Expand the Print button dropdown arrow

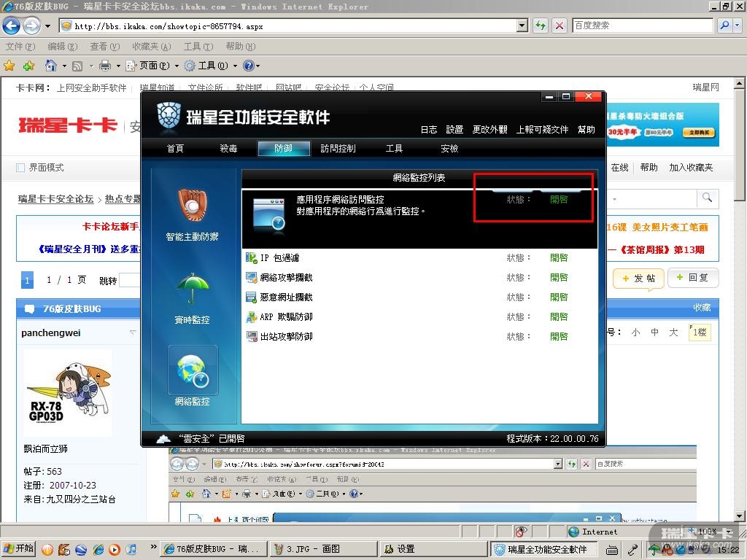[x=118, y=66]
